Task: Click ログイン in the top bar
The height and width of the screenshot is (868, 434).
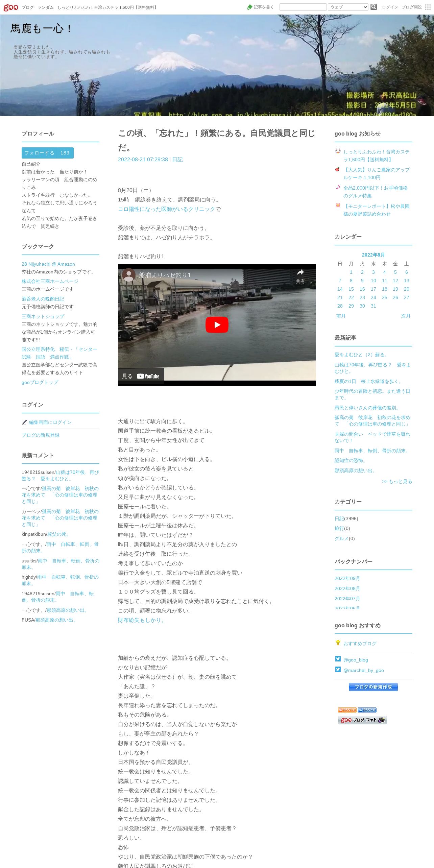Action: coord(390,7)
